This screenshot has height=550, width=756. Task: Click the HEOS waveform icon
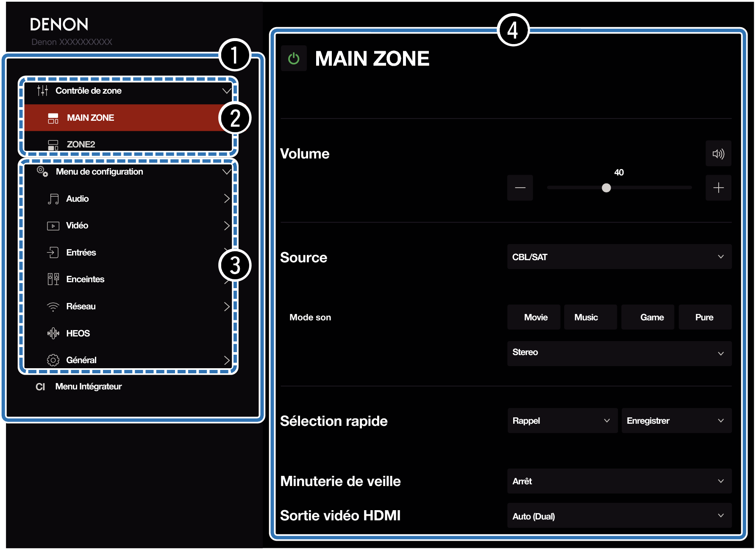(53, 333)
